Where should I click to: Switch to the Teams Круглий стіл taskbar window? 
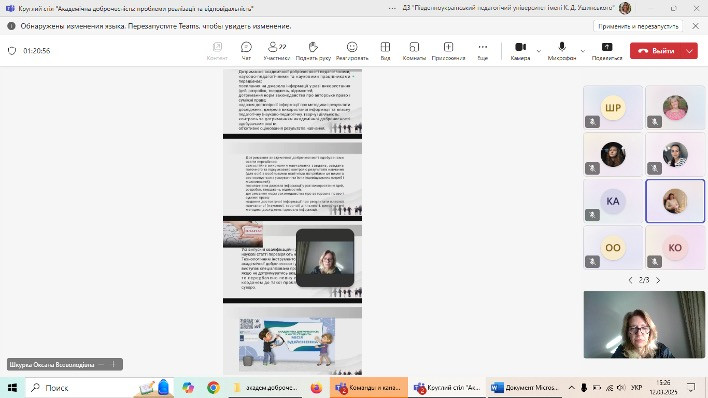point(447,388)
